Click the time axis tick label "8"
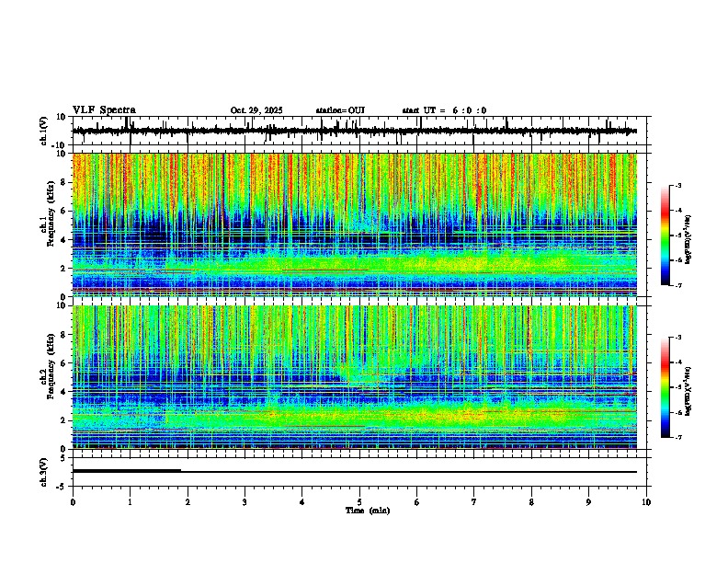 pyautogui.click(x=531, y=502)
